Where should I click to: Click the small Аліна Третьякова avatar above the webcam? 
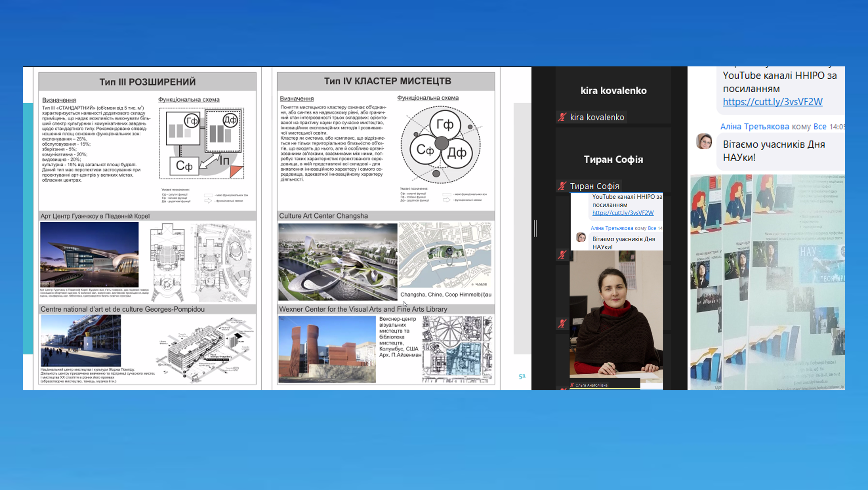click(x=581, y=237)
